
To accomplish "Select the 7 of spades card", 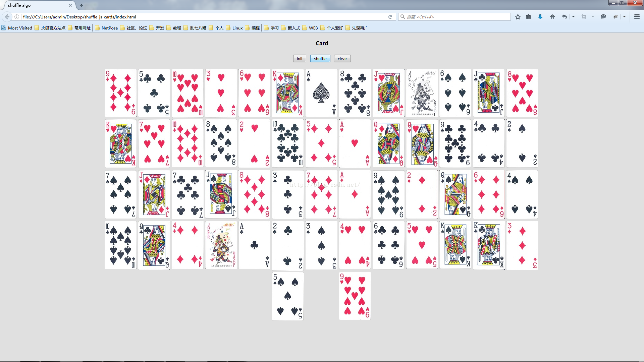I will [x=120, y=194].
